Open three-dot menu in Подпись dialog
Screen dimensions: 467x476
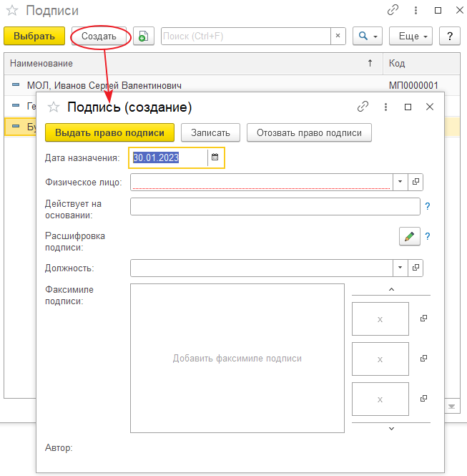tap(385, 107)
